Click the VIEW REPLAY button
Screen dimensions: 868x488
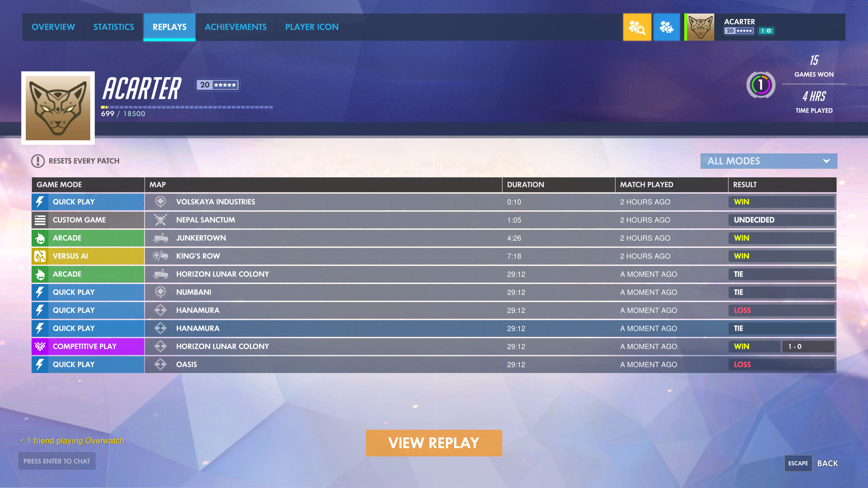point(434,443)
